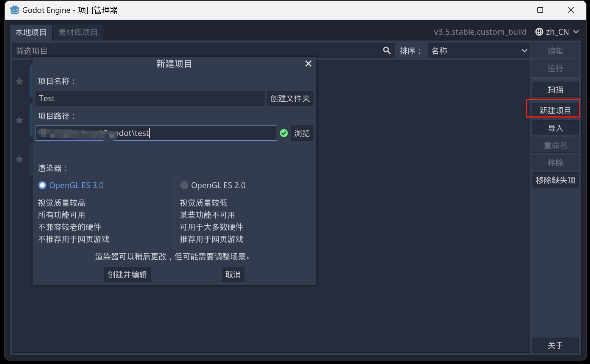Click the green path-valid checkmark icon

point(284,133)
